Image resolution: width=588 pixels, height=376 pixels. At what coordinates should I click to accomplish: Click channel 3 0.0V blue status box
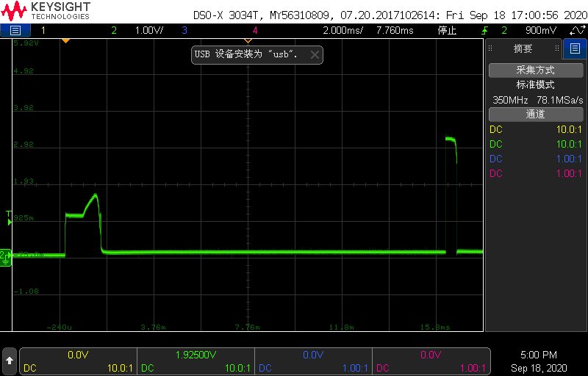(313, 361)
